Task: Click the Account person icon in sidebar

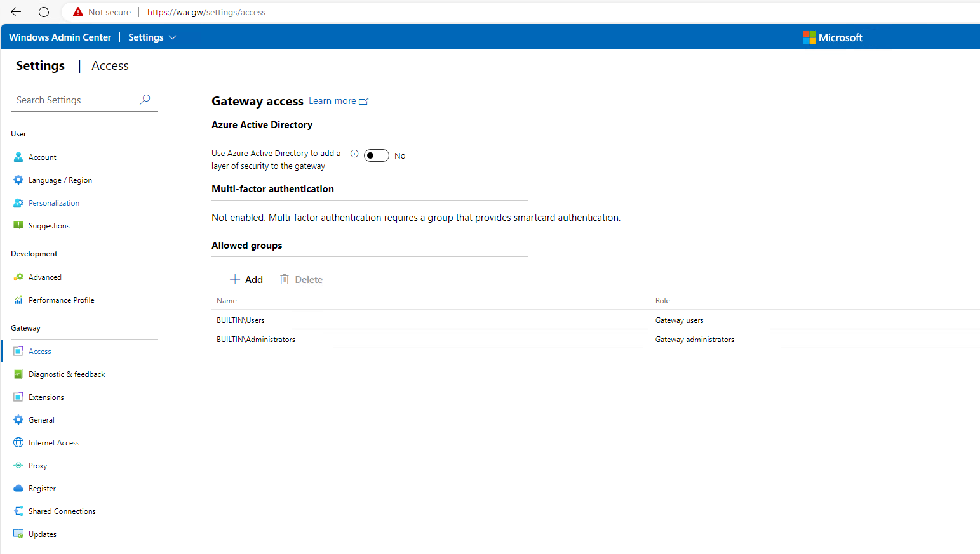Action: coord(18,157)
